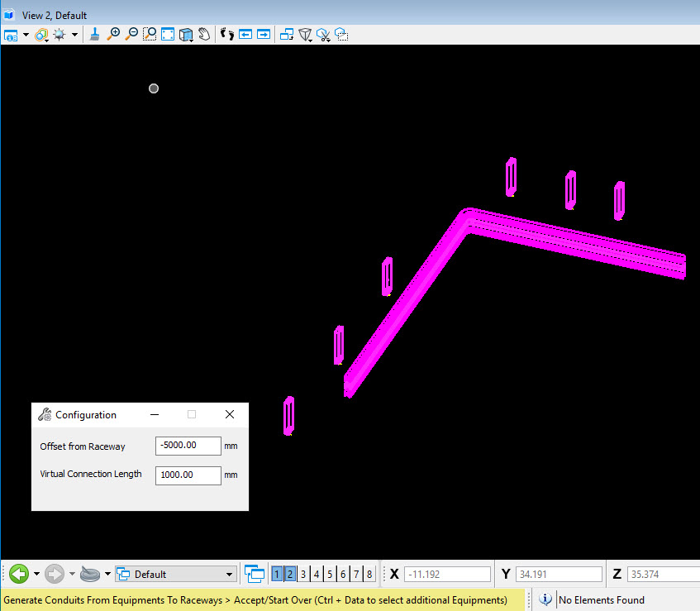The image size is (700, 611).
Task: Start the Walk navigation tool
Action: [226, 34]
